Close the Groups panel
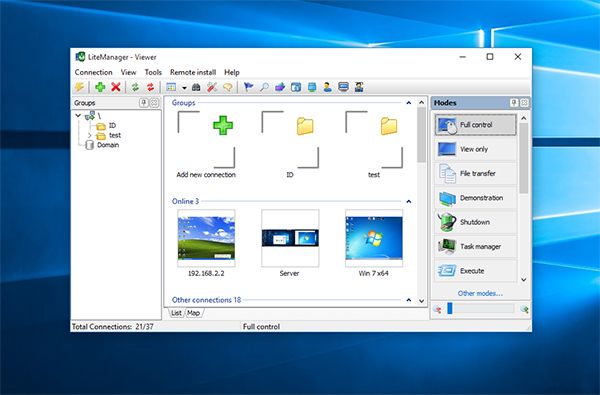 pos(154,103)
